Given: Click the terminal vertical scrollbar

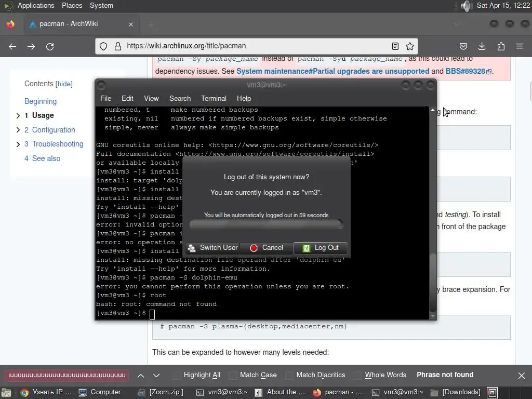Looking at the screenshot, I should click(x=433, y=282).
